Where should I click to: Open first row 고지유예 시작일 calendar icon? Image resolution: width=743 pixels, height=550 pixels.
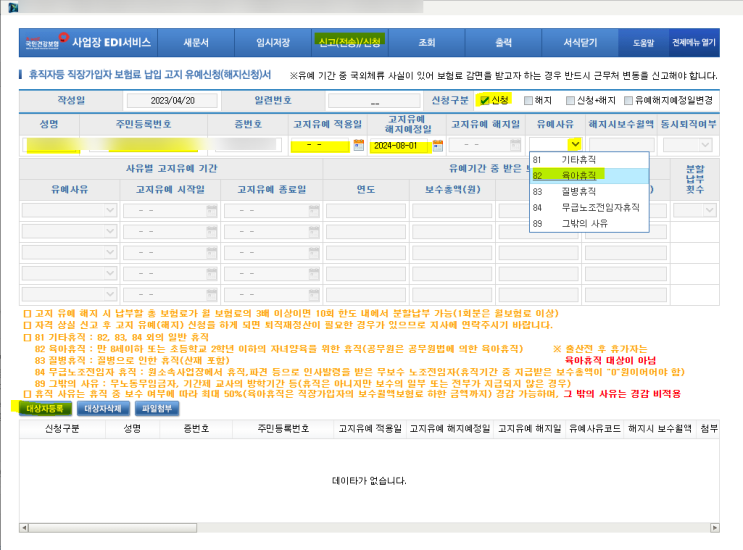pos(212,210)
